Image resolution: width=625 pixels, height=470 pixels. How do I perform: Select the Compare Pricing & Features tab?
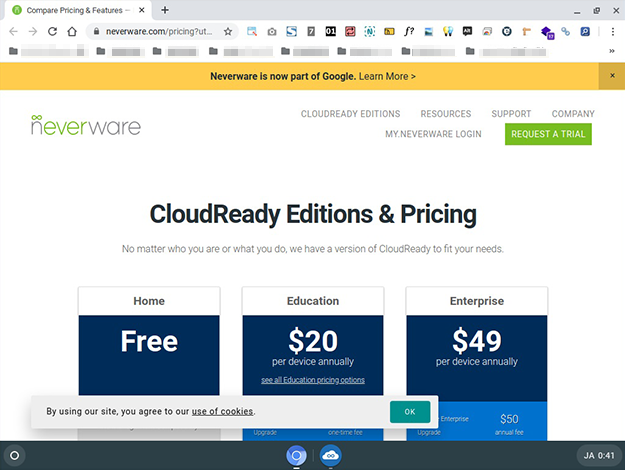click(78, 10)
